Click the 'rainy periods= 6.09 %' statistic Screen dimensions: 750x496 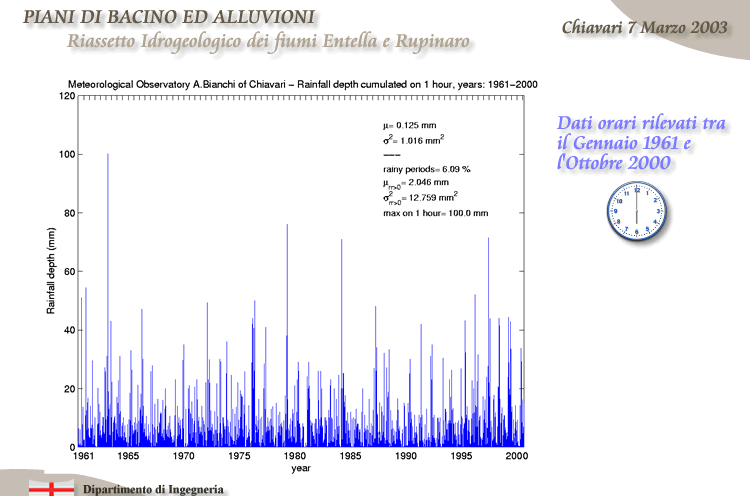427,169
